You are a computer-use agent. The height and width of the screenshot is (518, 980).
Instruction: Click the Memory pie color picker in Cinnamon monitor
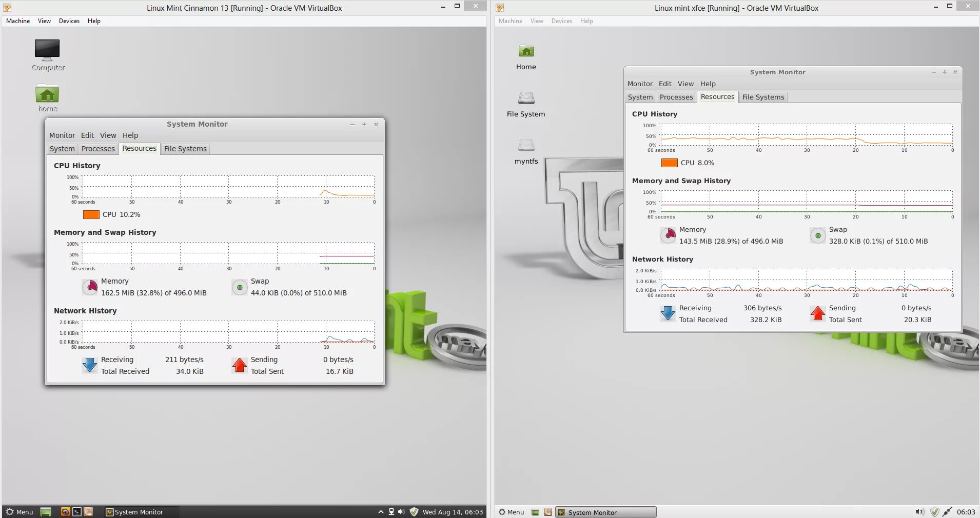point(90,287)
